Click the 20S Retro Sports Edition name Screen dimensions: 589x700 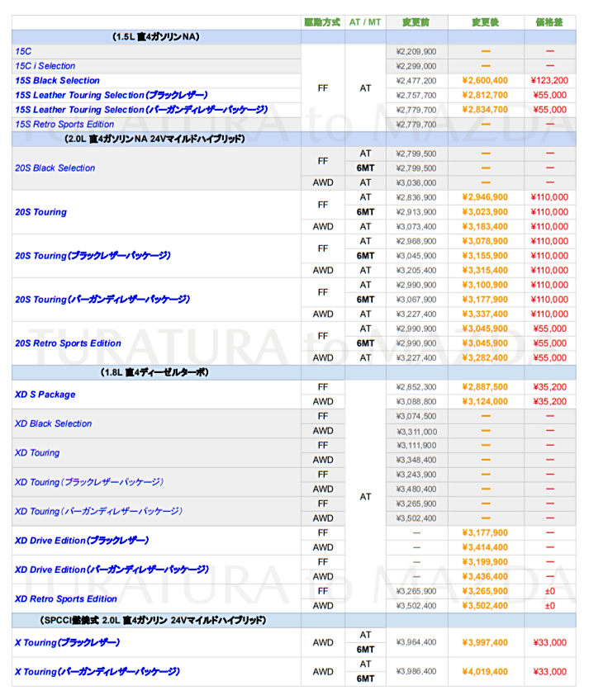[68, 343]
